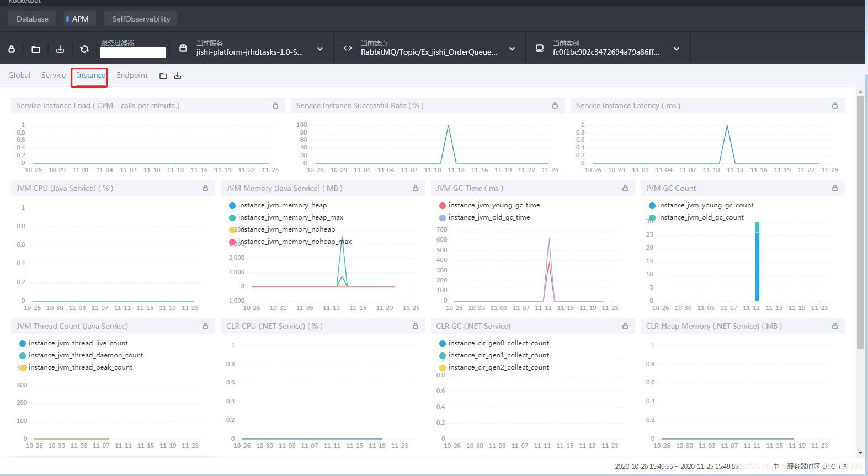Click the blue bar in JVM GC Count chart
The image size is (868, 476).
(x=757, y=267)
